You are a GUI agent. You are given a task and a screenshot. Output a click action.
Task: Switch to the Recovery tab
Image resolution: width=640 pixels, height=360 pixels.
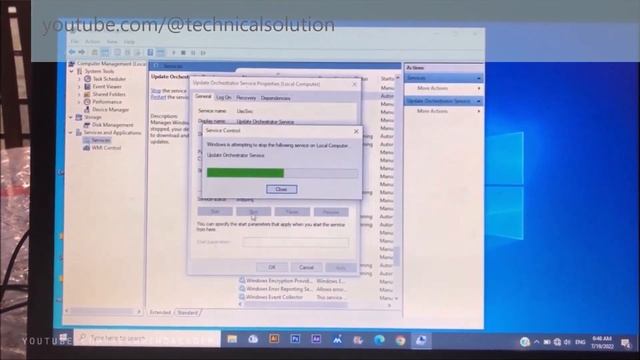point(246,98)
